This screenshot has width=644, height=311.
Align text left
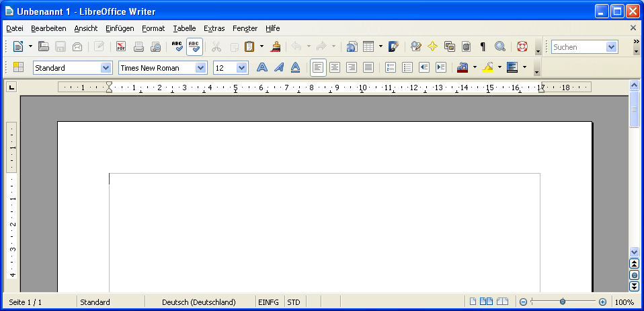coord(319,67)
